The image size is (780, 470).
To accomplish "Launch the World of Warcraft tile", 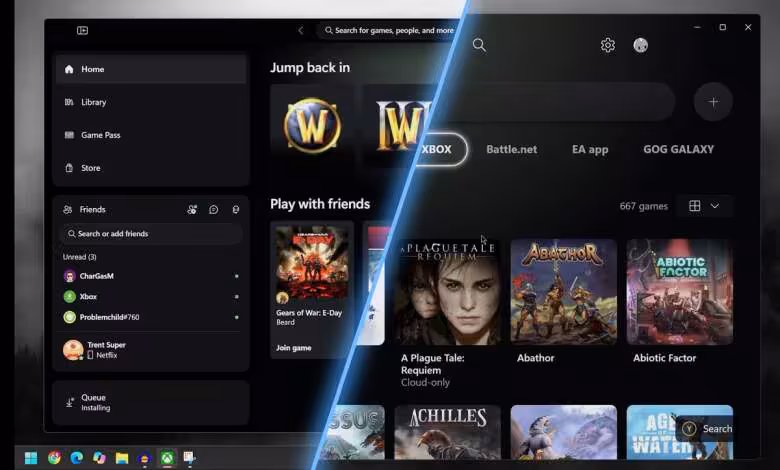I will [312, 125].
